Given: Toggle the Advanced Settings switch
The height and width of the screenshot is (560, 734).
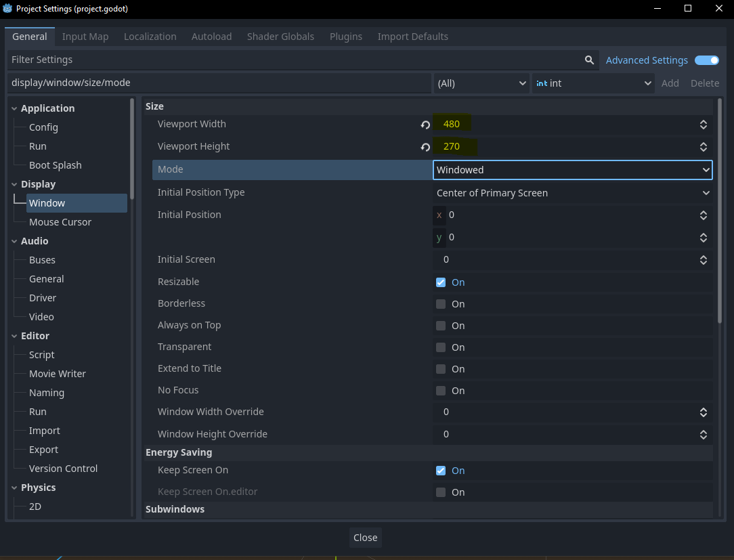Looking at the screenshot, I should click(x=707, y=60).
